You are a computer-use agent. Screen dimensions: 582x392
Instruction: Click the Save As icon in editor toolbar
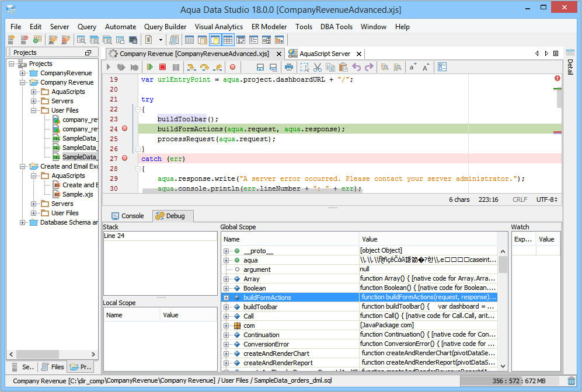tap(273, 67)
